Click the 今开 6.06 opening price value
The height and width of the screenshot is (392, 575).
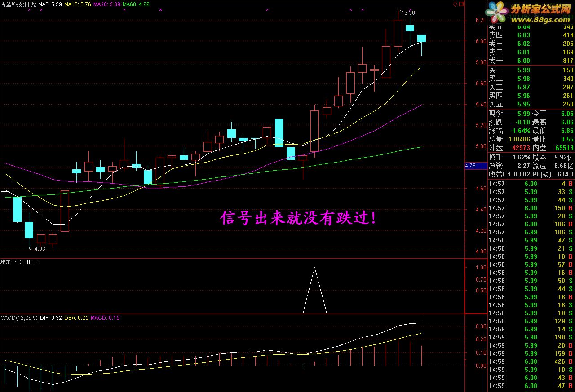(x=567, y=114)
